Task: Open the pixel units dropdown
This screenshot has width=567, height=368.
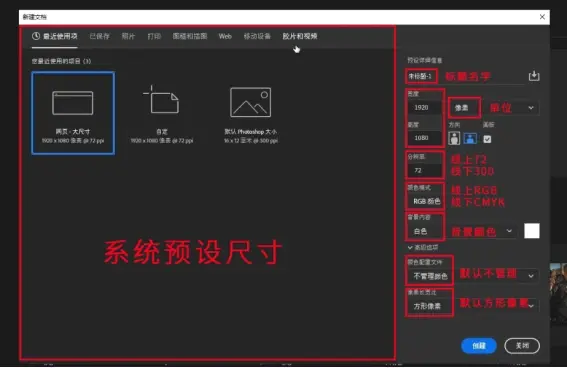Action: click(494, 108)
